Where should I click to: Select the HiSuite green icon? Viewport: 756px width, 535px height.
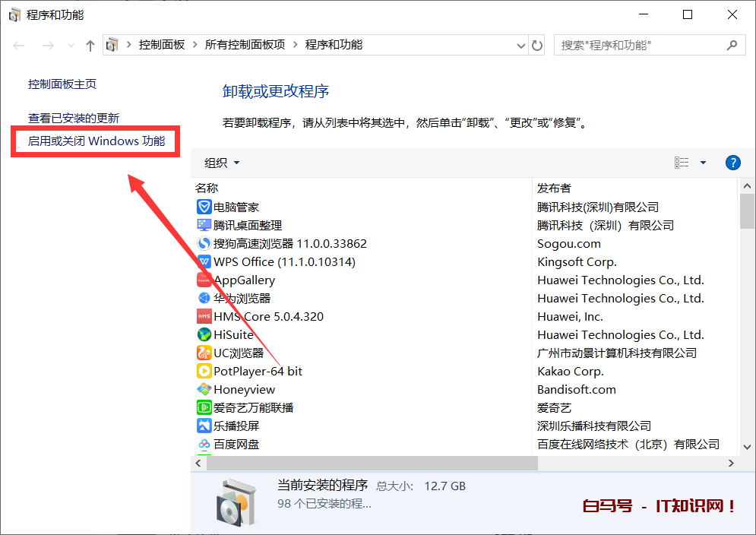coord(204,334)
